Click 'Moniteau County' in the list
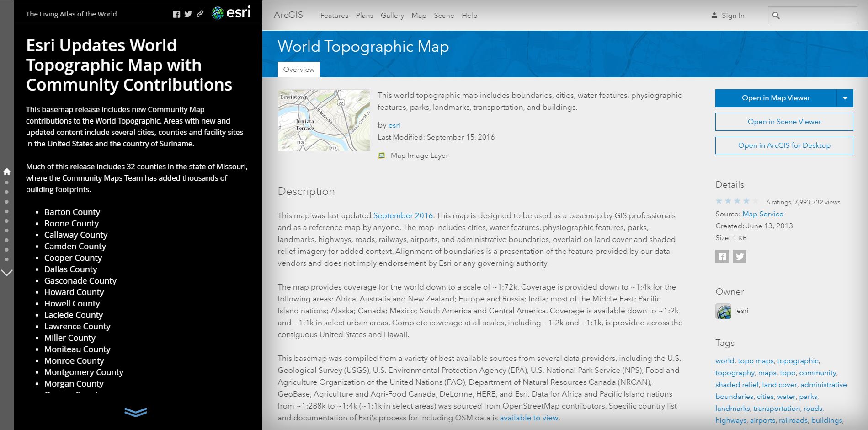Screen dimensions: 868x430 tap(77, 349)
